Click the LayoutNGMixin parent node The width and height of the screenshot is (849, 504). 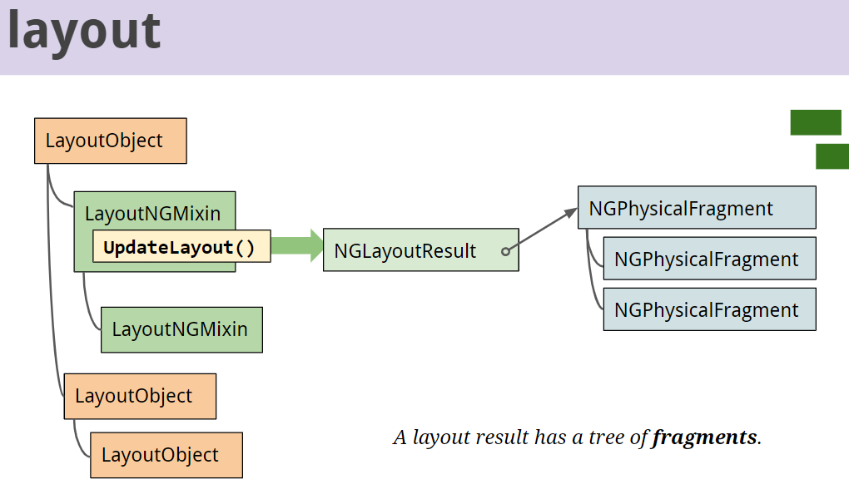pos(154,213)
